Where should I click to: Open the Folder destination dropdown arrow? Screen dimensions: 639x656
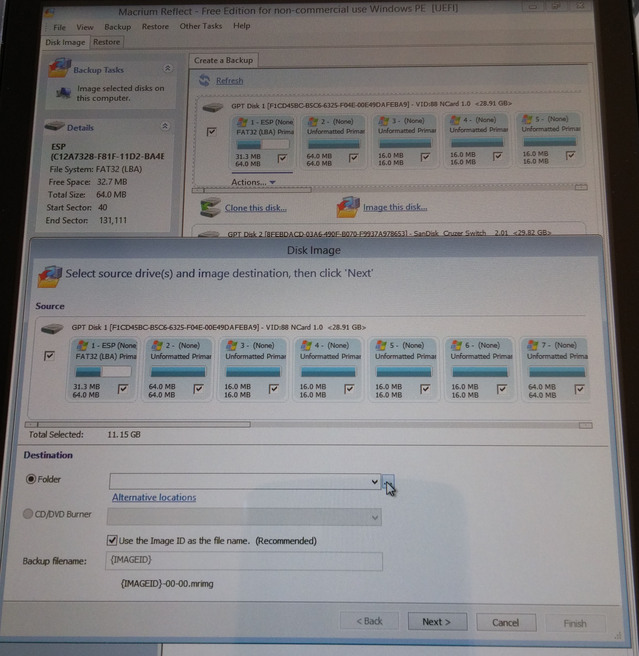[375, 482]
